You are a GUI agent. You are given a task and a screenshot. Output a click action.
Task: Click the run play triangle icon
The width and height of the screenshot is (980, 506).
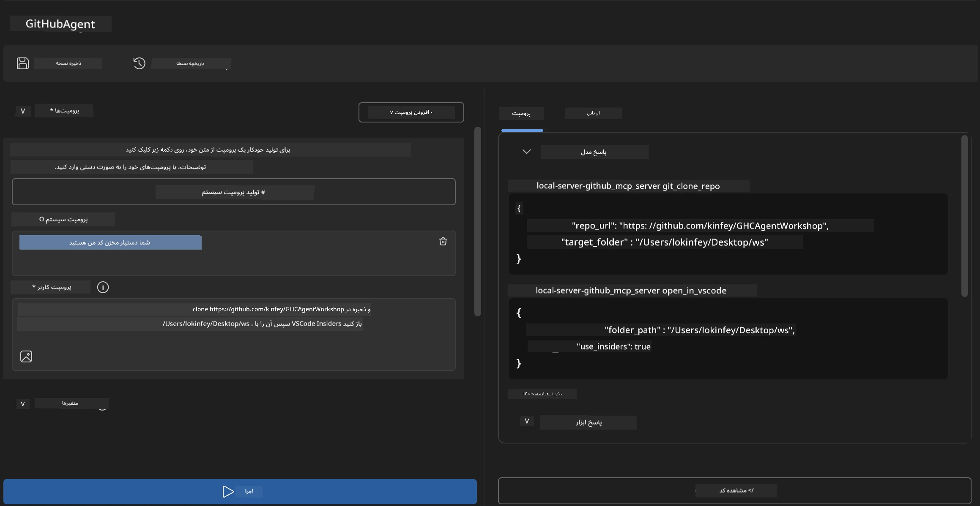click(x=228, y=491)
